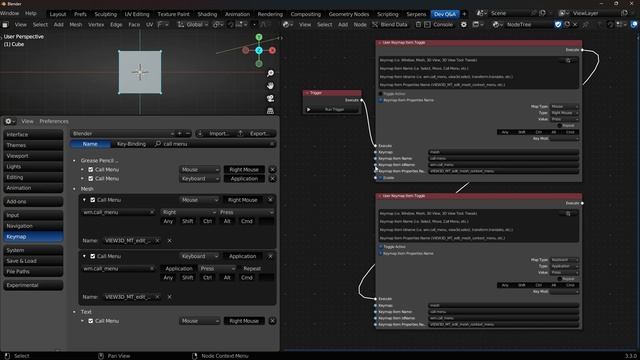Viewport: 640px width, 360px height.
Task: Open Keyboard map type dropdown for Mesh item
Action: (199, 256)
